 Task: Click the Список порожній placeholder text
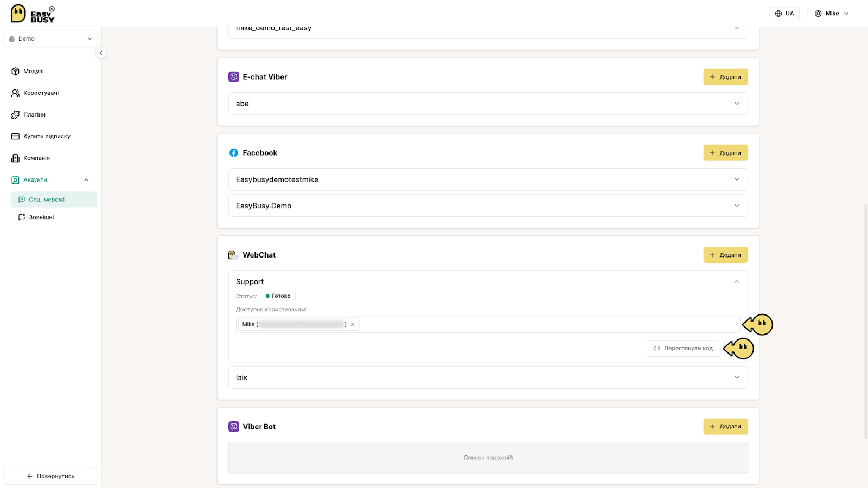pyautogui.click(x=488, y=458)
